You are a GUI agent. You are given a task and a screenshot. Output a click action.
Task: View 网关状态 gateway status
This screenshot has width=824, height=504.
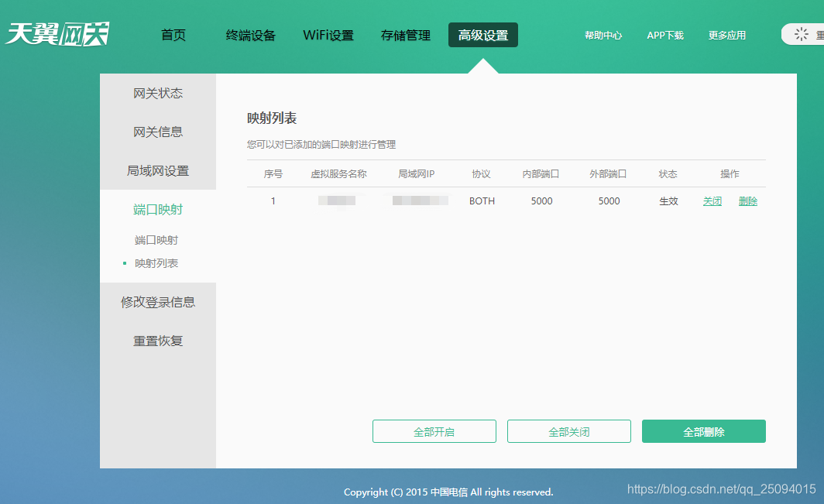click(x=158, y=93)
